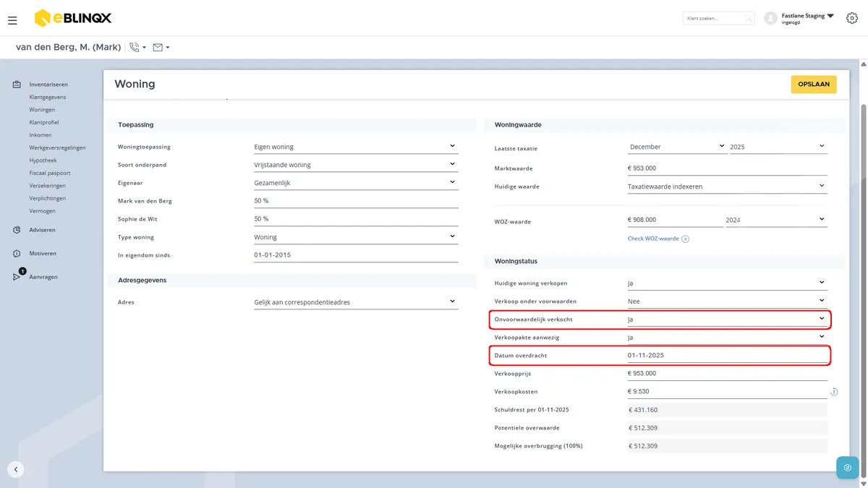Expand the Eigenaar dropdown

[355, 183]
